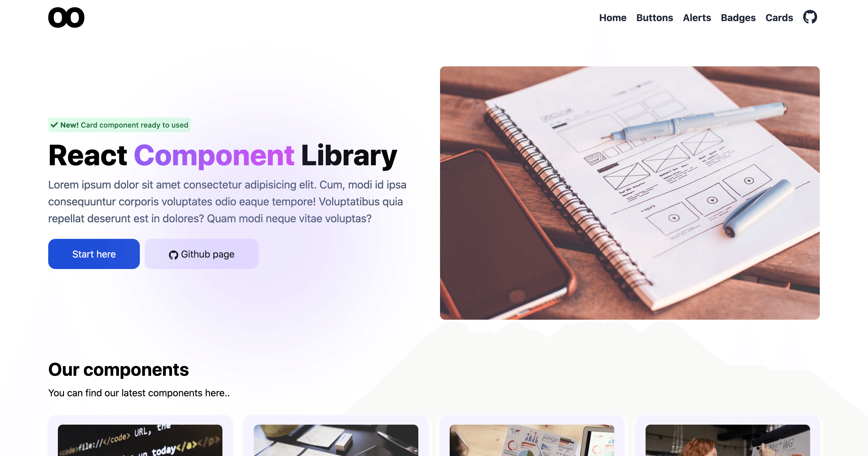The height and width of the screenshot is (456, 868).
Task: Click the GitHub icon in the navbar
Action: pyautogui.click(x=810, y=17)
